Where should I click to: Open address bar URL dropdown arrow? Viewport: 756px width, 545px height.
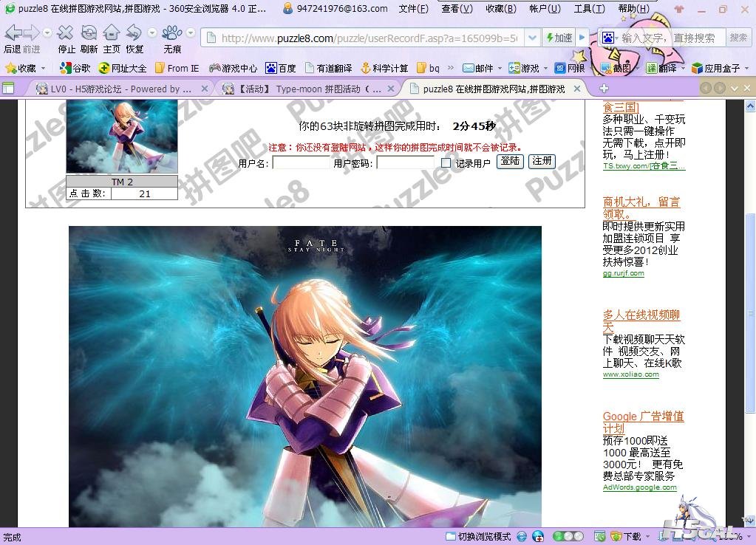tap(532, 38)
